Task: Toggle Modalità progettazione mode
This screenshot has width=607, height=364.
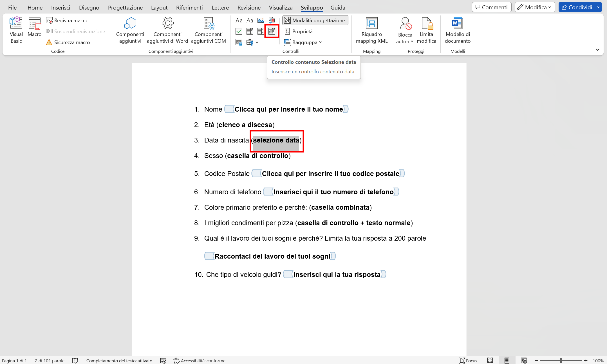Action: pos(315,20)
